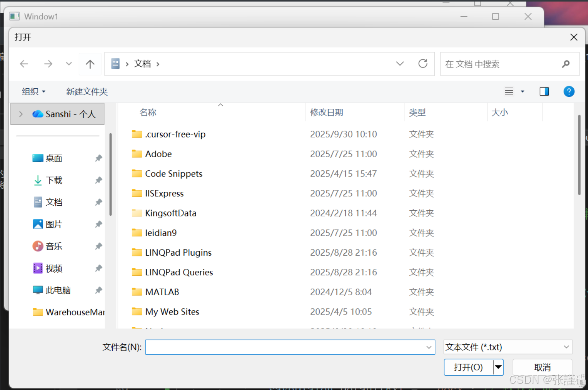Go back with the left arrow button
The height and width of the screenshot is (390, 588).
pyautogui.click(x=24, y=64)
